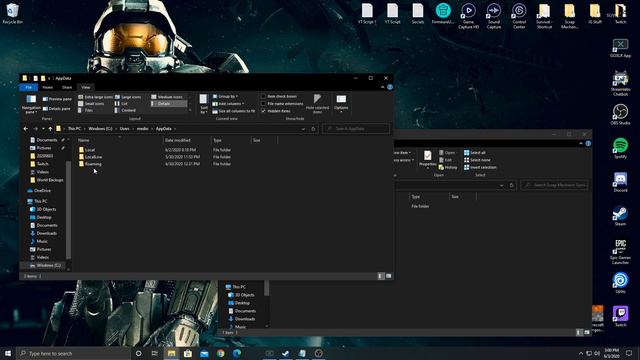Sort by Name column header
Screen dimensions: 640x360
[x=83, y=140]
